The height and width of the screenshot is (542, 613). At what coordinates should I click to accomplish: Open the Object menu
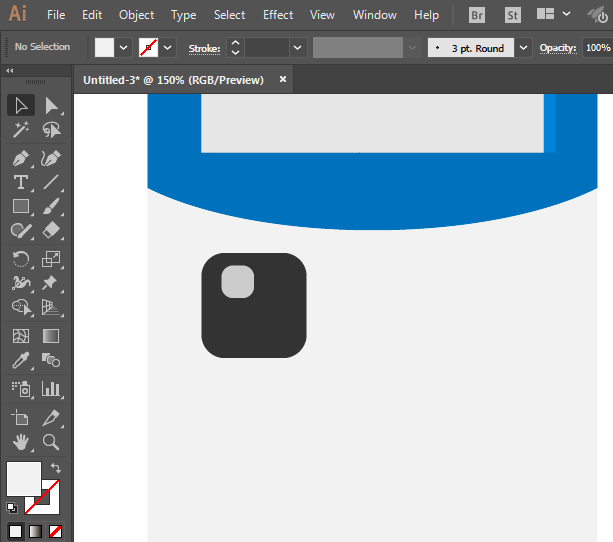136,15
